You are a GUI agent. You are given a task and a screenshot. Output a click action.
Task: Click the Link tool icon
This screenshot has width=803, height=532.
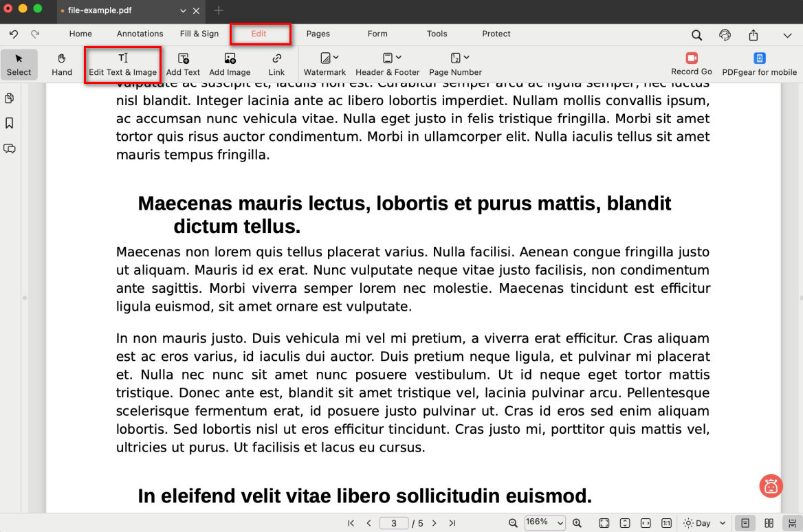(x=276, y=59)
